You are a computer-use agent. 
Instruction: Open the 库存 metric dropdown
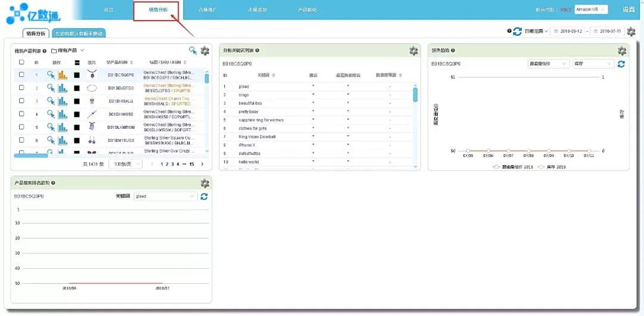(x=593, y=64)
